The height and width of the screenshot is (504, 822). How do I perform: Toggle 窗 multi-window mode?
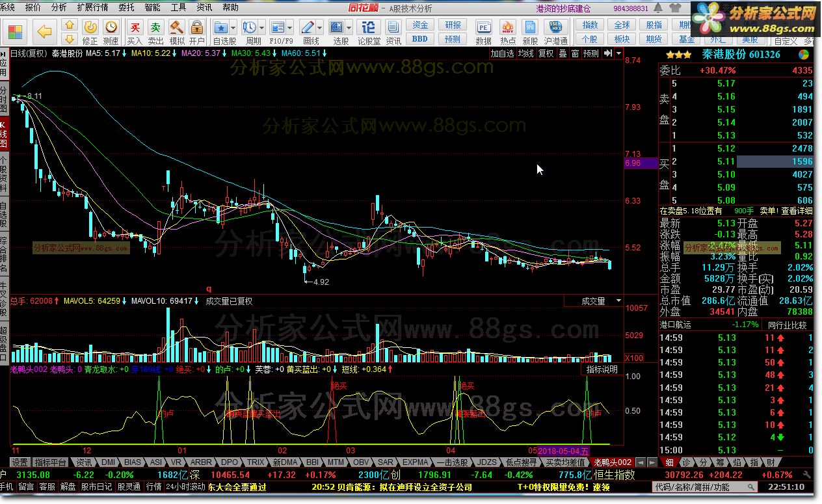pos(575,53)
